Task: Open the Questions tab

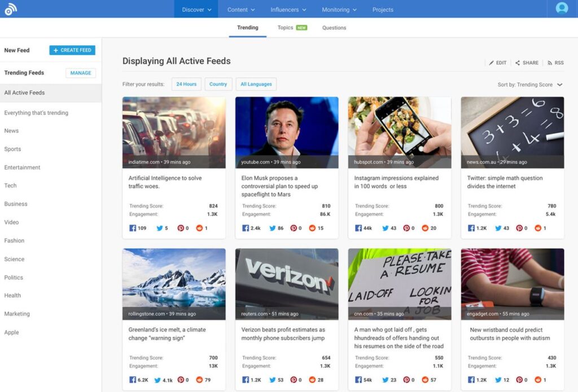Action: pyautogui.click(x=334, y=27)
